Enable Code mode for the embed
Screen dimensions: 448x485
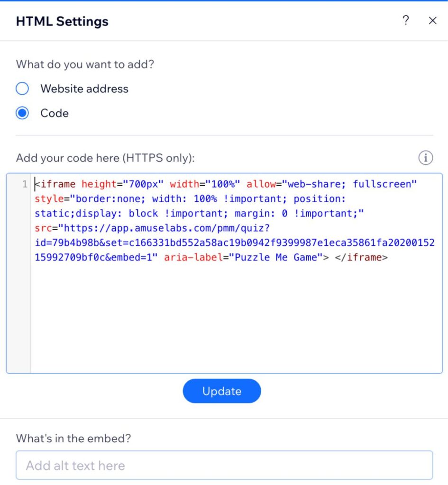(x=22, y=113)
